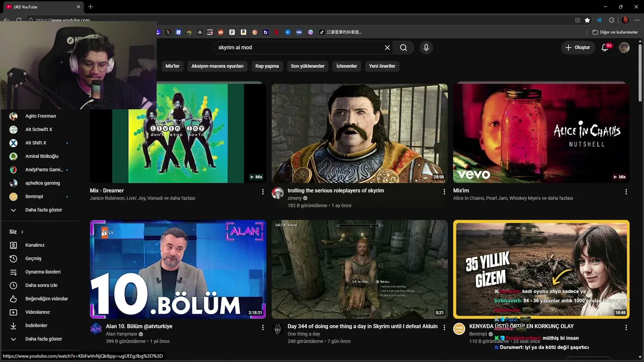Open the TikTok bookmark in bookmarks bar
644x362 pixels.
click(341, 32)
